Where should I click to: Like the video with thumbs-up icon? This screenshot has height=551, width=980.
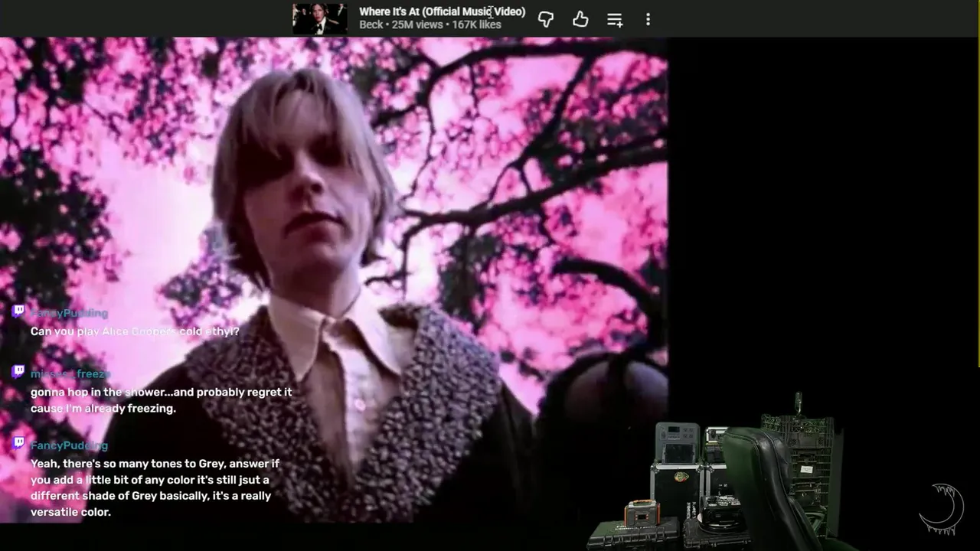coord(580,19)
